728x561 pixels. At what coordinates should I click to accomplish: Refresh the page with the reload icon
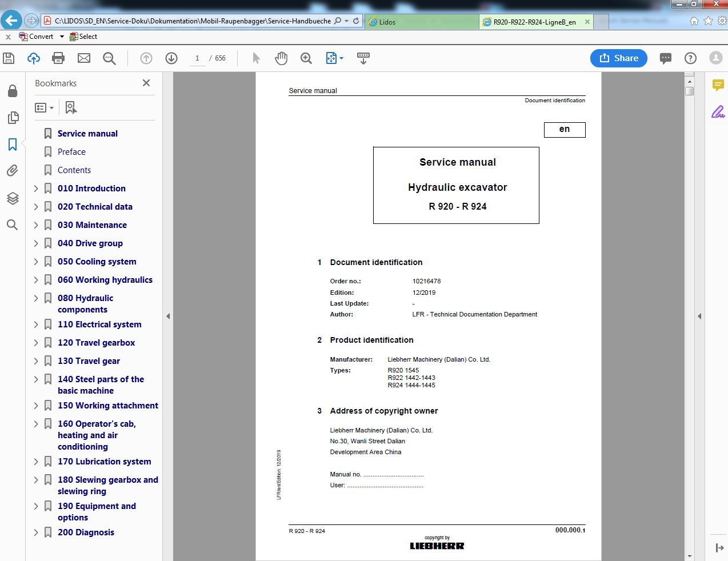point(356,21)
